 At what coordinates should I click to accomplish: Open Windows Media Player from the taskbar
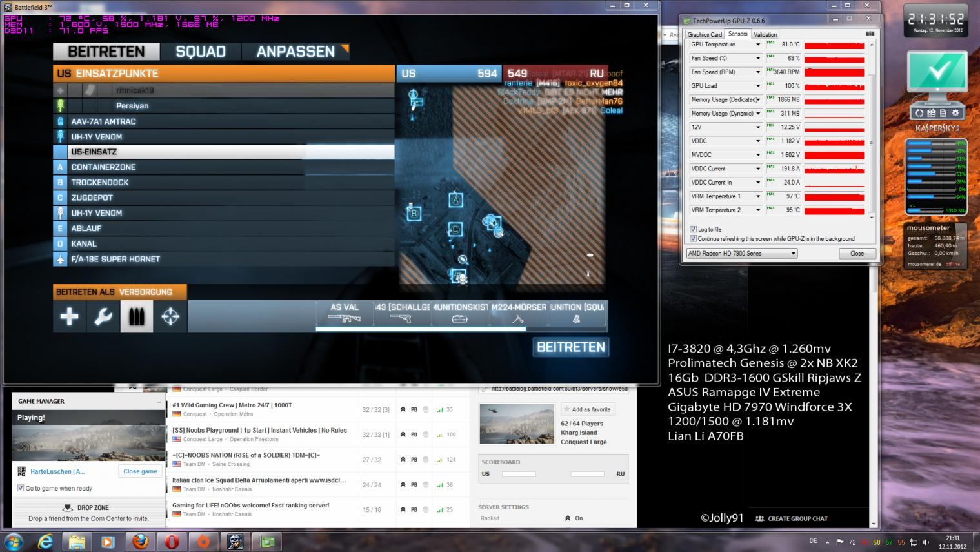pos(108,541)
